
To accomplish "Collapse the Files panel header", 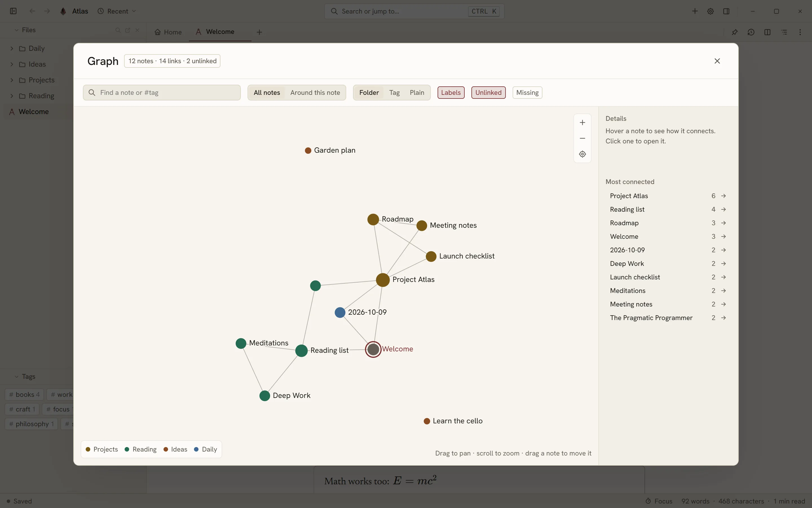I will pos(16,30).
